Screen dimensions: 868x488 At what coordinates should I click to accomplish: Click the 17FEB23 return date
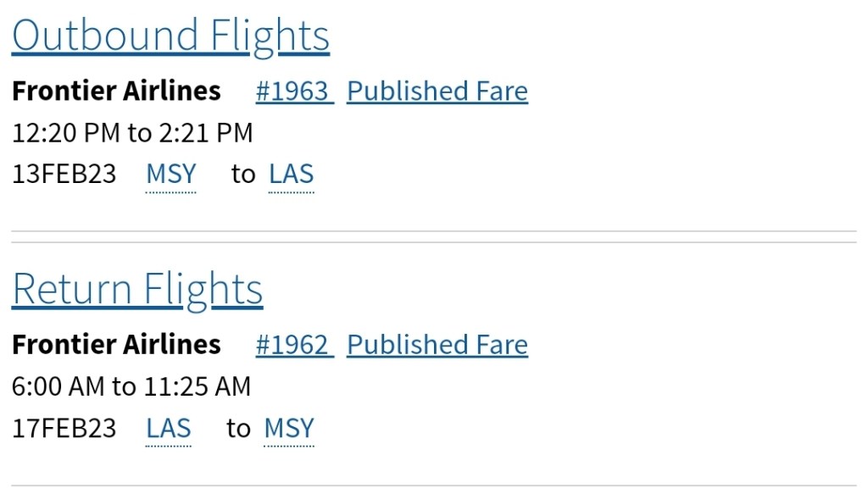64,429
